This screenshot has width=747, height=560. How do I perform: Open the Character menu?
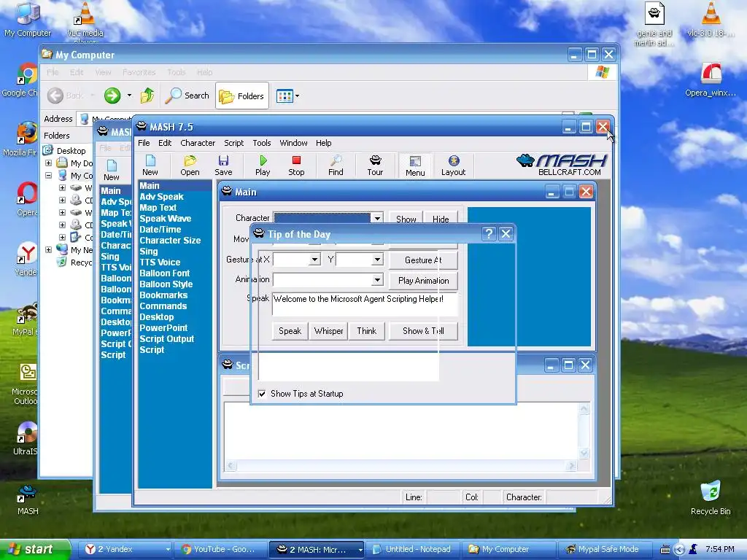click(198, 143)
